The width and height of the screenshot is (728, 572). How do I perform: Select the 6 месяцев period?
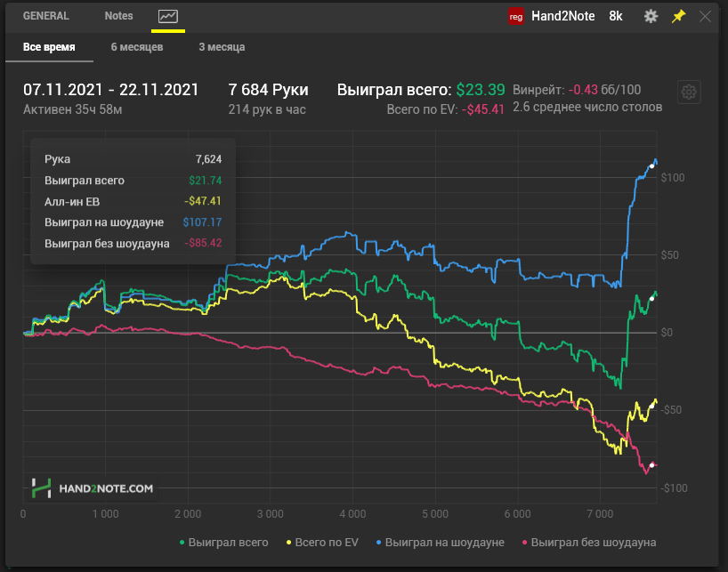137,47
